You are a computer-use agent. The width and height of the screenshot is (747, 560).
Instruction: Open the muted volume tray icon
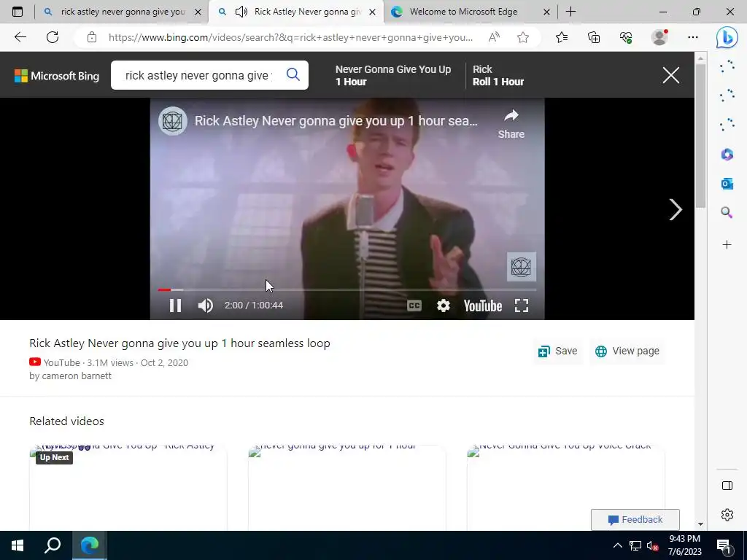coord(653,545)
